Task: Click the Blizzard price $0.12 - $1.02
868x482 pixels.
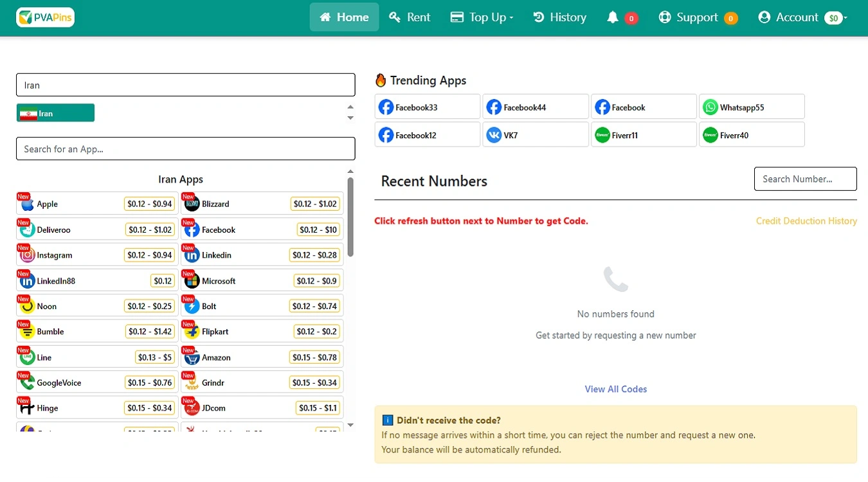Action: pyautogui.click(x=315, y=204)
